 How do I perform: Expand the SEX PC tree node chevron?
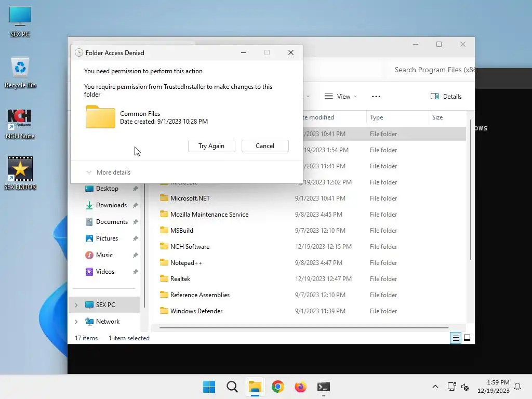(x=76, y=305)
